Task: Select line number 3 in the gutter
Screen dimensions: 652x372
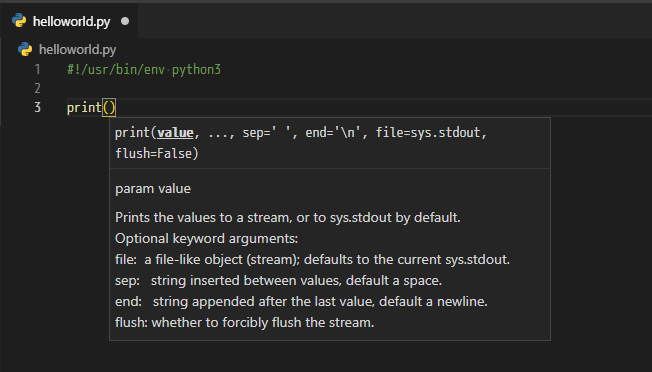Action: click(x=37, y=108)
